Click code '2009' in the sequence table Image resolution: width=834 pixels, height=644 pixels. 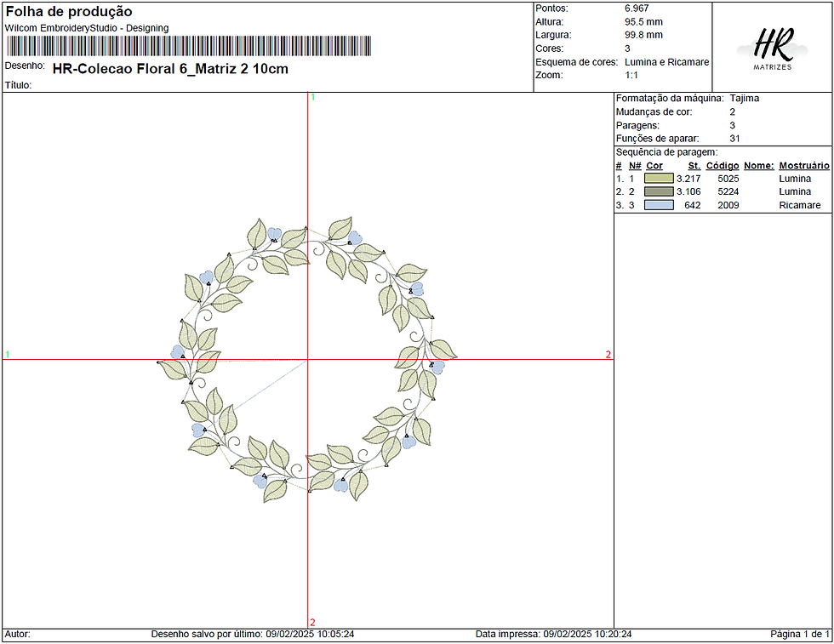click(728, 205)
